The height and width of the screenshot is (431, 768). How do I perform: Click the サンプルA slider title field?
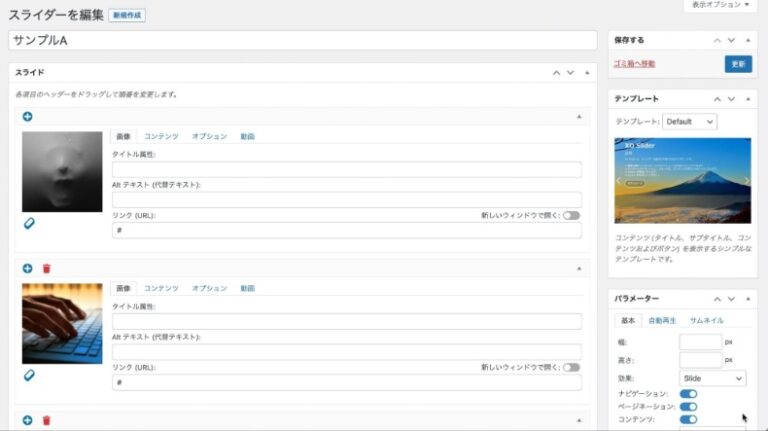tap(303, 41)
